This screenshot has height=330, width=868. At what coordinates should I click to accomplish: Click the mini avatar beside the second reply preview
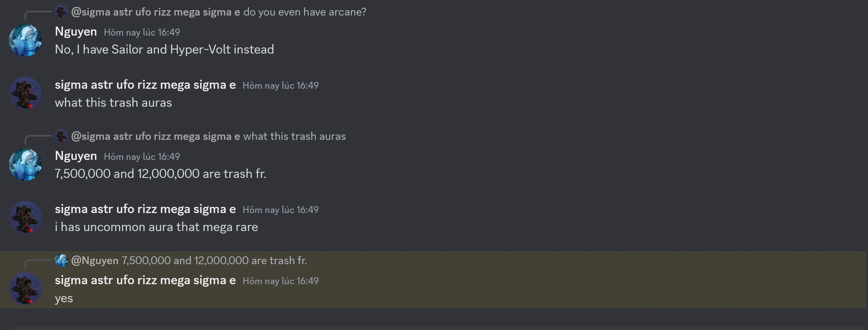pyautogui.click(x=61, y=136)
